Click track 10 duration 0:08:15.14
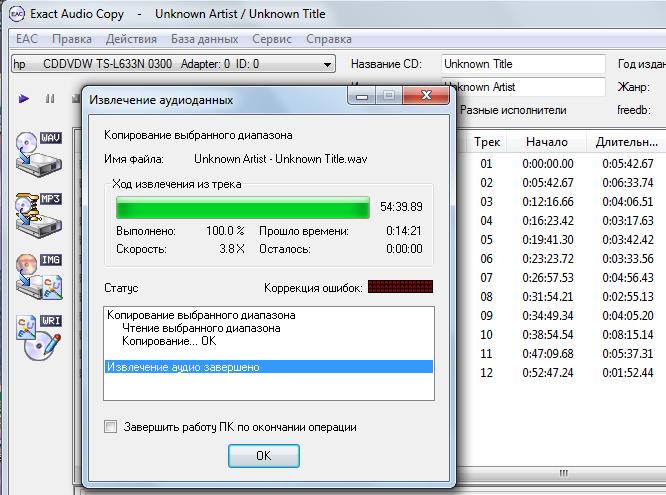 pyautogui.click(x=628, y=334)
